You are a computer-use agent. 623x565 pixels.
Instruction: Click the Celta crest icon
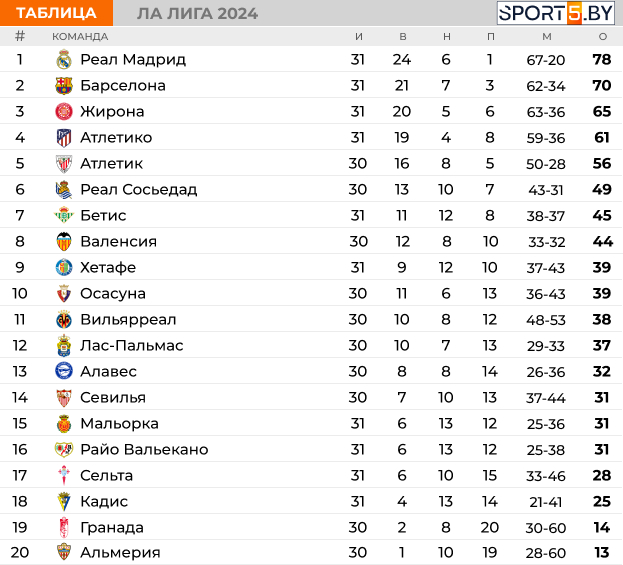point(64,475)
